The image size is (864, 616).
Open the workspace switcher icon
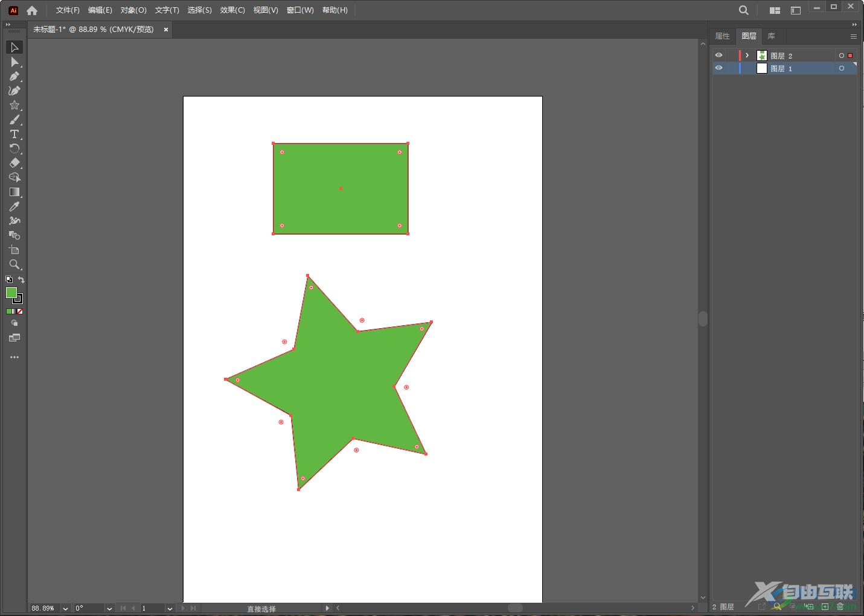796,10
